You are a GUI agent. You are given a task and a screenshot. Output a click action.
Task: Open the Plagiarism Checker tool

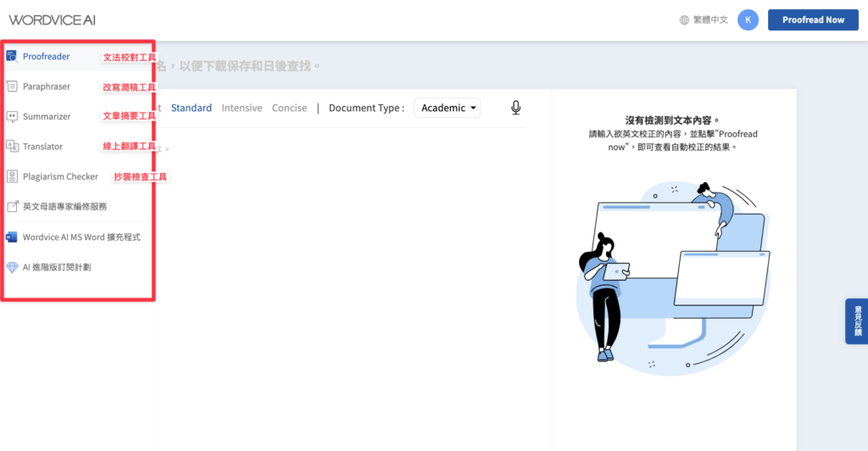pos(60,176)
